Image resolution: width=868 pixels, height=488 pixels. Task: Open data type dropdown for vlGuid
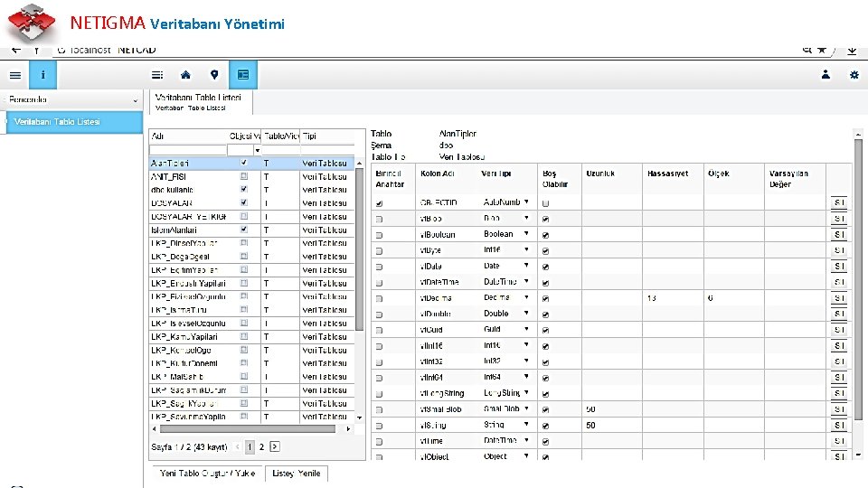coord(526,329)
